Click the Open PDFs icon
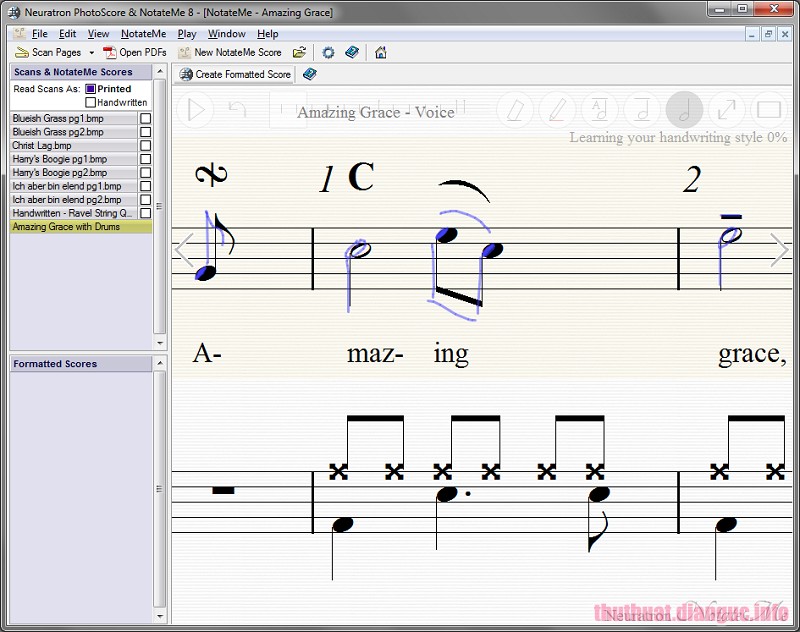This screenshot has height=632, width=800. click(109, 52)
